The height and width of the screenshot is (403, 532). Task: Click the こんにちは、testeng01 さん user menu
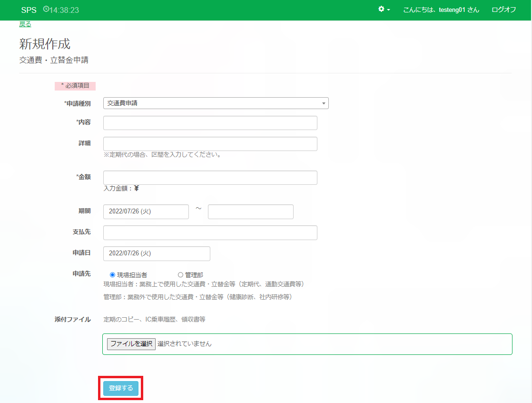point(441,10)
